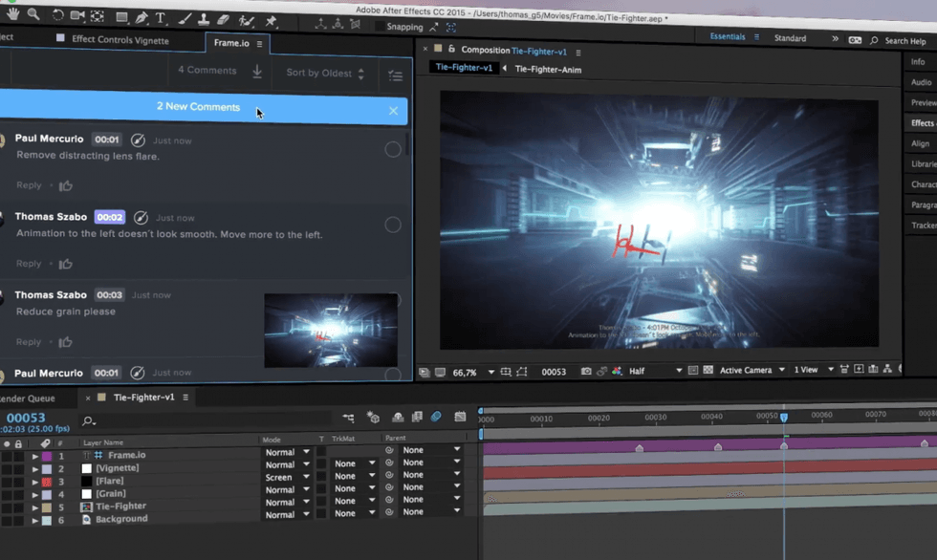The width and height of the screenshot is (937, 560).
Task: Choose the Standard workspace
Action: (x=790, y=38)
